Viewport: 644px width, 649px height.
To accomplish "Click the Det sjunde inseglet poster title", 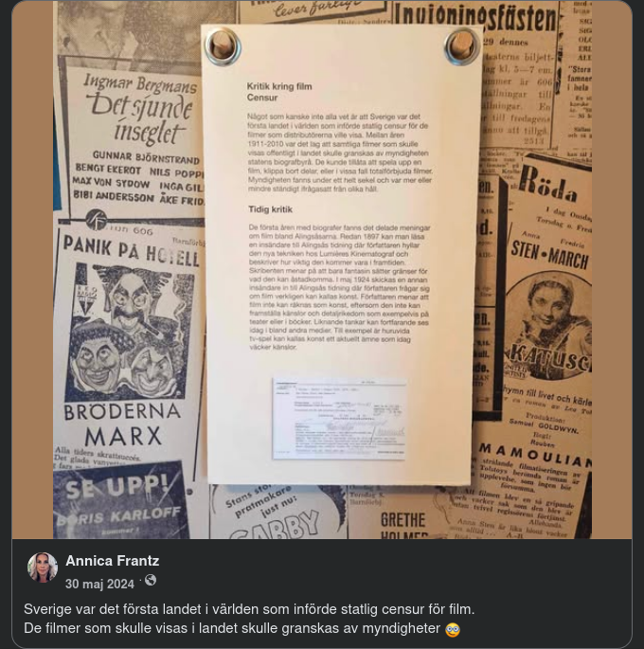I will pos(140,108).
